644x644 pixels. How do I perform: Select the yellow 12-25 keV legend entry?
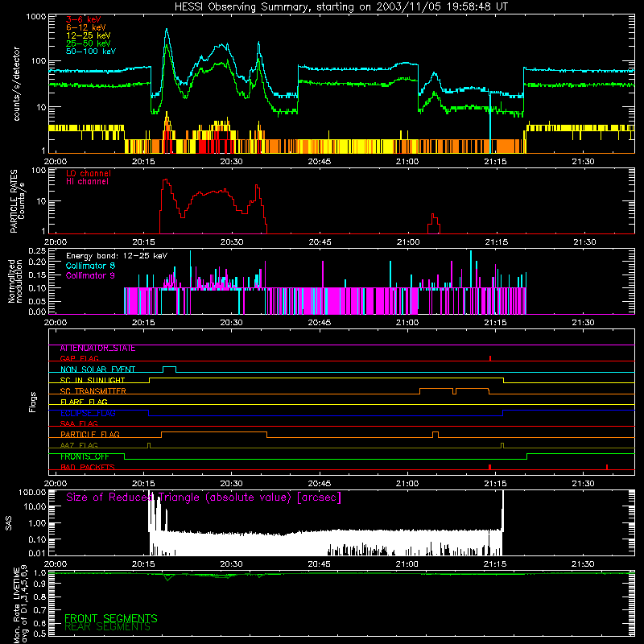[89, 35]
